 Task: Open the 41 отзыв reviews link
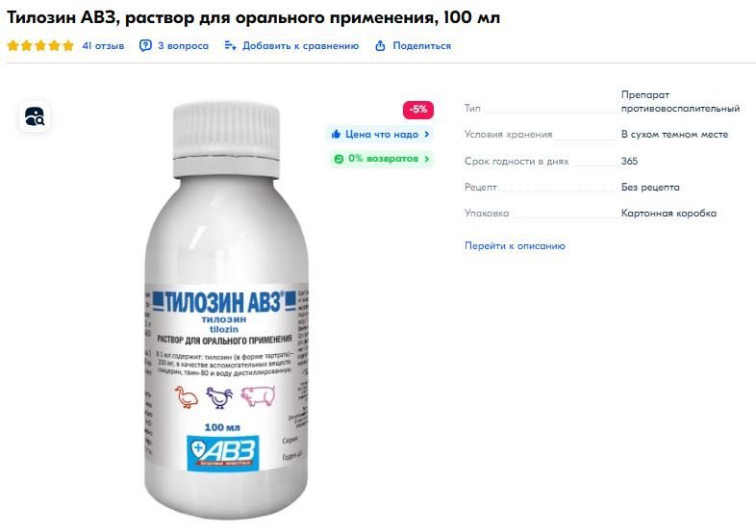(x=103, y=46)
